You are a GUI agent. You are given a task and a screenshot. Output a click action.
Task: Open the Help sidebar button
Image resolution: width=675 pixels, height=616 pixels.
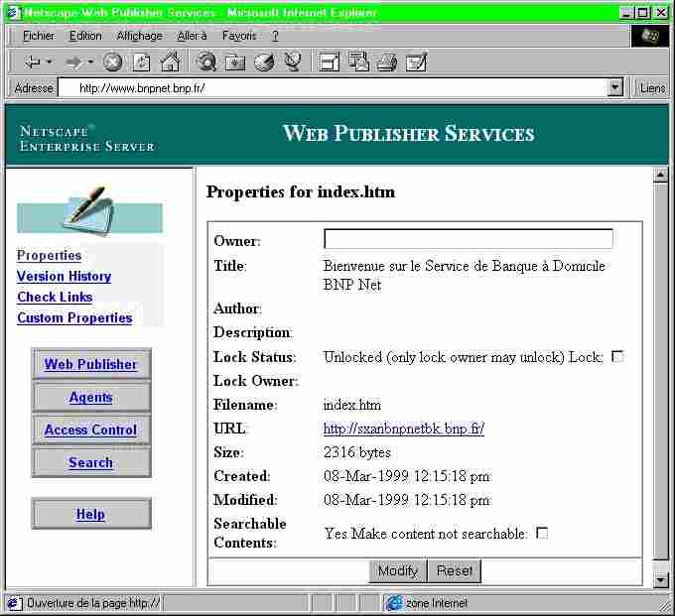[91, 514]
